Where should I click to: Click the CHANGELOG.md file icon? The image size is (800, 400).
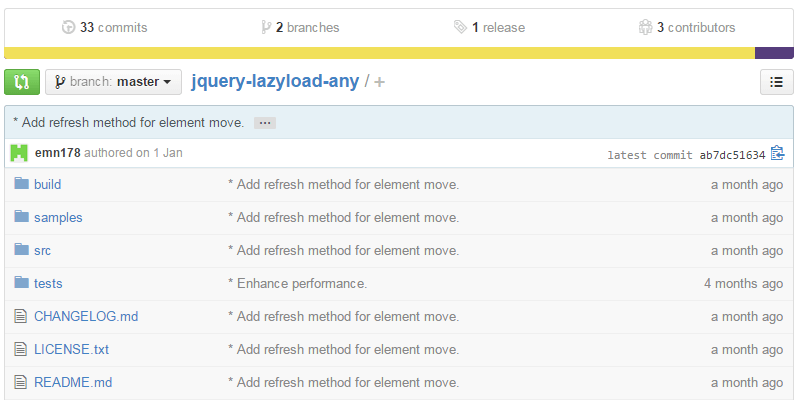pyautogui.click(x=21, y=316)
